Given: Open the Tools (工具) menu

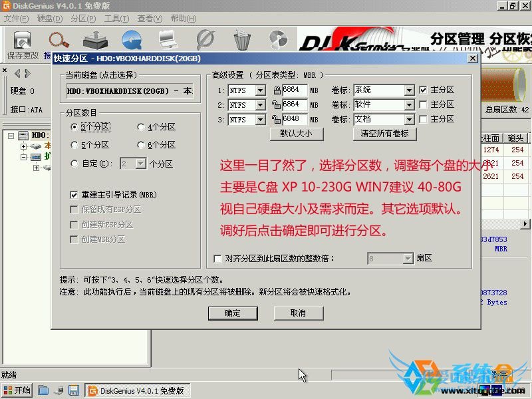Looking at the screenshot, I should pyautogui.click(x=116, y=19).
